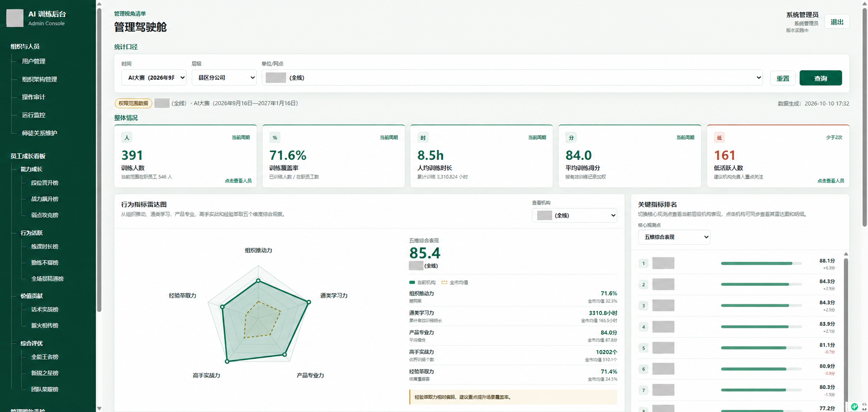The height and width of the screenshot is (412, 868).
Task: Open the 核心观测点 dropdown 五维综合表现
Action: (x=674, y=237)
